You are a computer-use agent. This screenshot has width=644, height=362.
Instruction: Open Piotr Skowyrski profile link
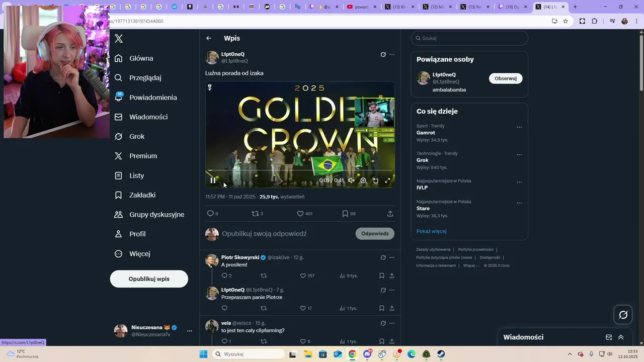click(x=240, y=257)
